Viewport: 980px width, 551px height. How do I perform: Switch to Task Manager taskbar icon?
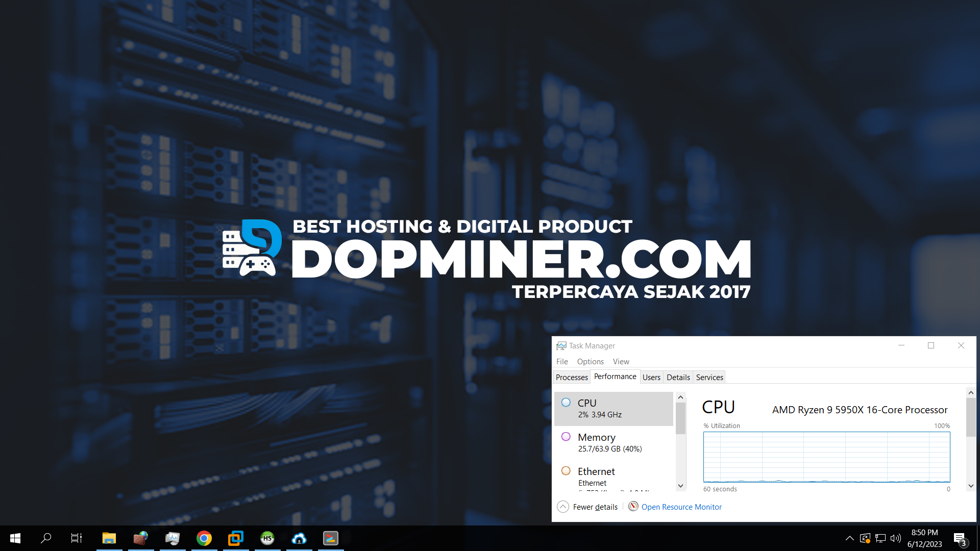[173, 538]
